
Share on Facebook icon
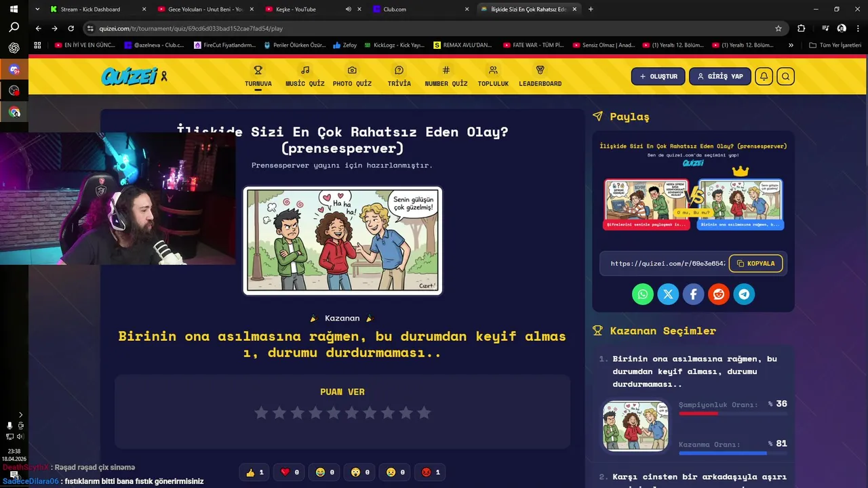tap(693, 294)
